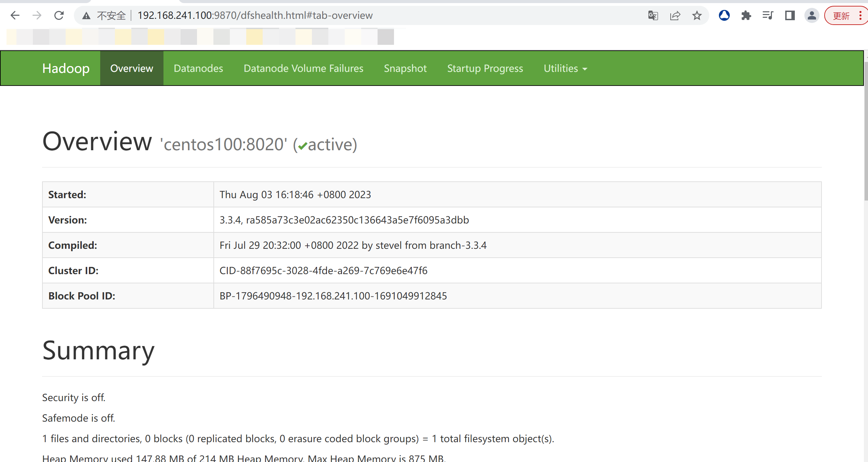
Task: Click the red 更新 update button
Action: click(x=841, y=16)
